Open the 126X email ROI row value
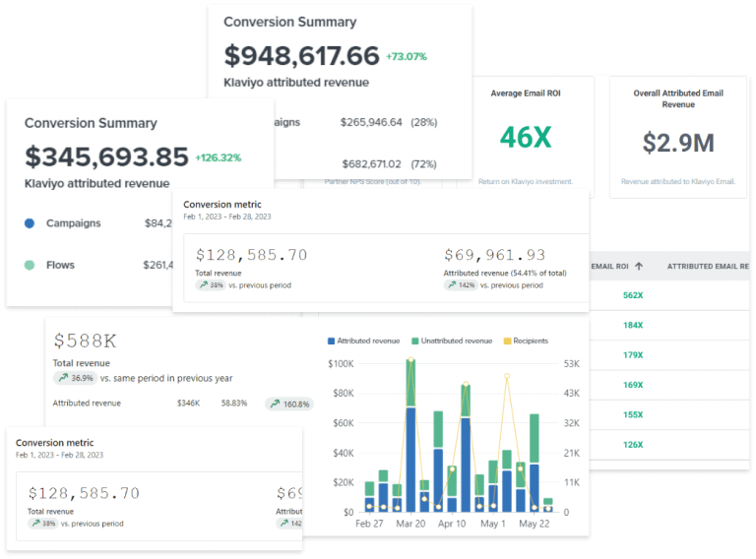 point(632,445)
